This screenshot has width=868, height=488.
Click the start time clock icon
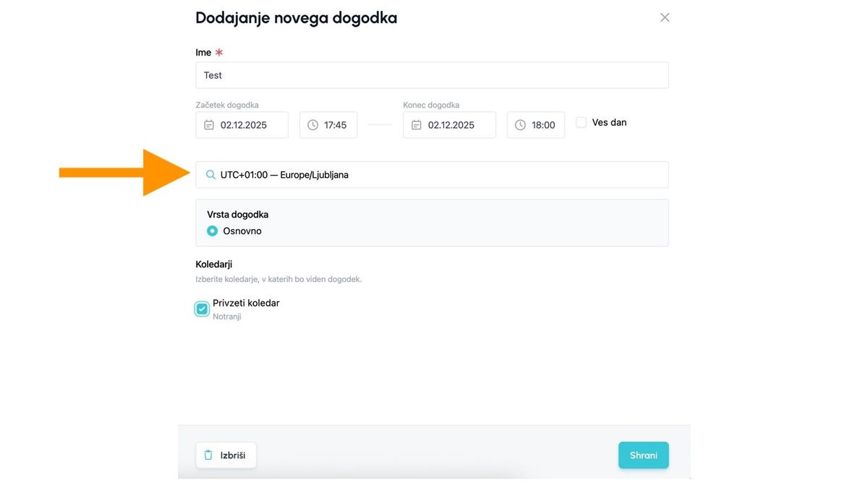pyautogui.click(x=312, y=125)
